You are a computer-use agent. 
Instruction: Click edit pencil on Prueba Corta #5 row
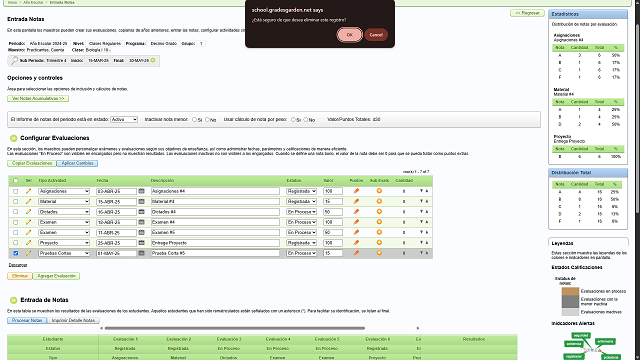[x=28, y=253]
